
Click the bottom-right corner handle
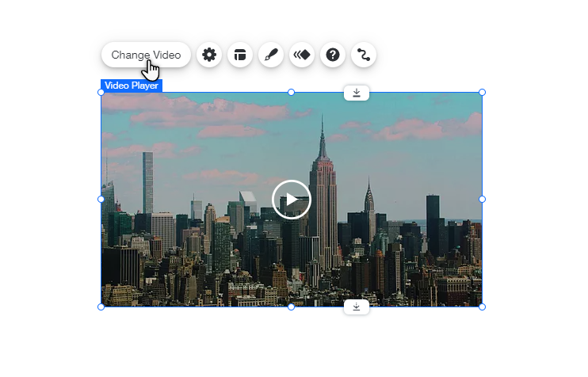click(x=483, y=307)
